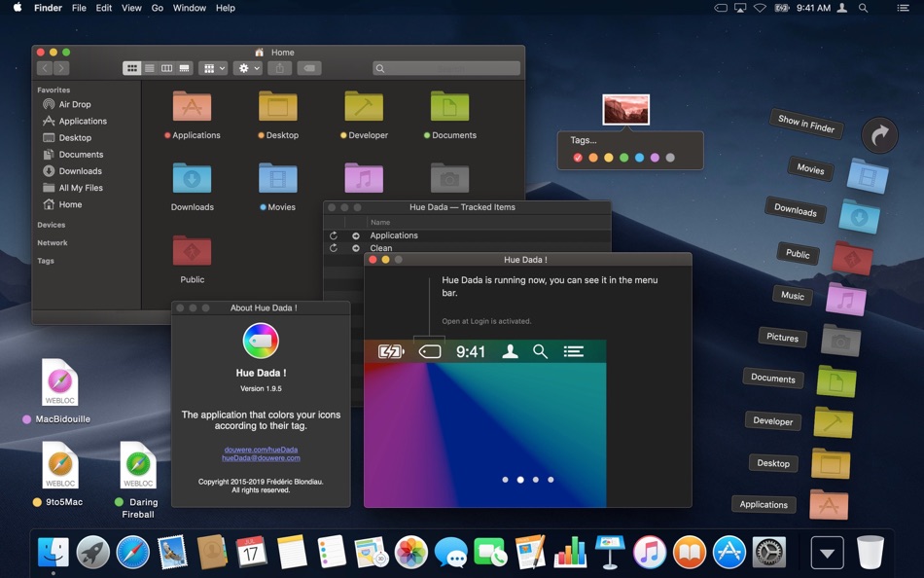Select icon view in Finder toolbar
Screen dimensions: 924x578
[132, 68]
